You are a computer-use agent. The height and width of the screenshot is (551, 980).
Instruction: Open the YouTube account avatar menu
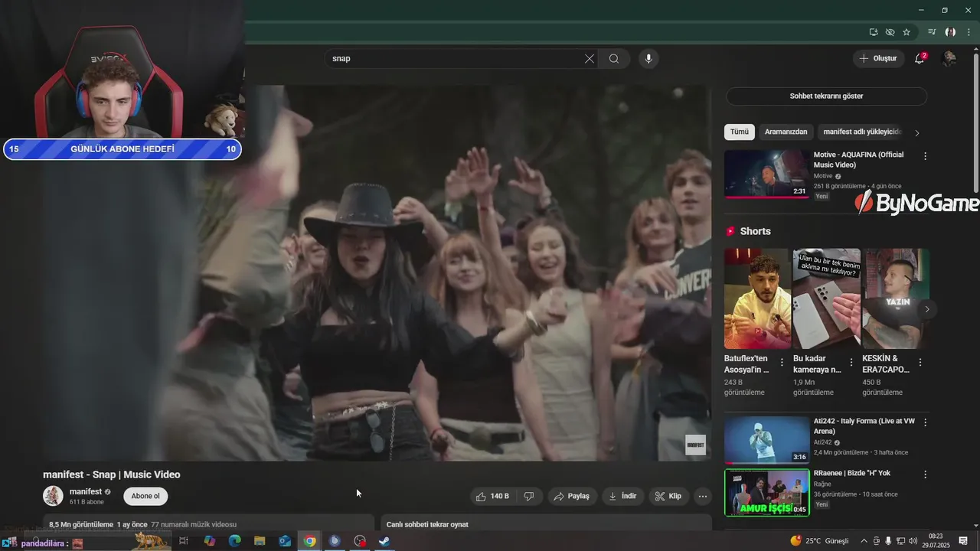click(949, 59)
